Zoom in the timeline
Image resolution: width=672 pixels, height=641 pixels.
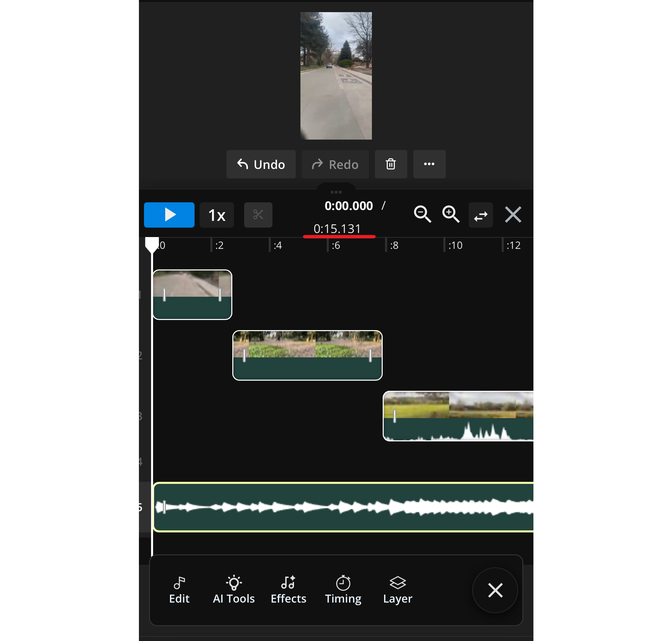coord(450,214)
